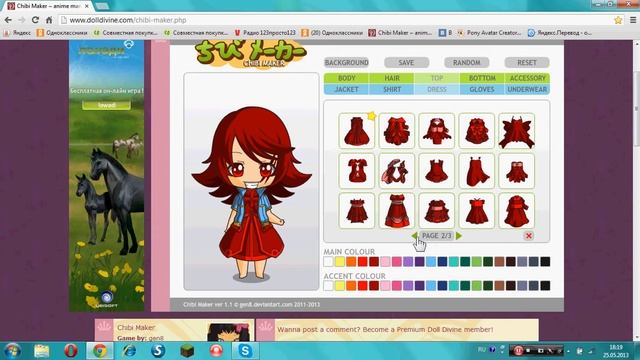This screenshot has height=360, width=640.
Task: Set main colour to black
Action: [x=545, y=262]
